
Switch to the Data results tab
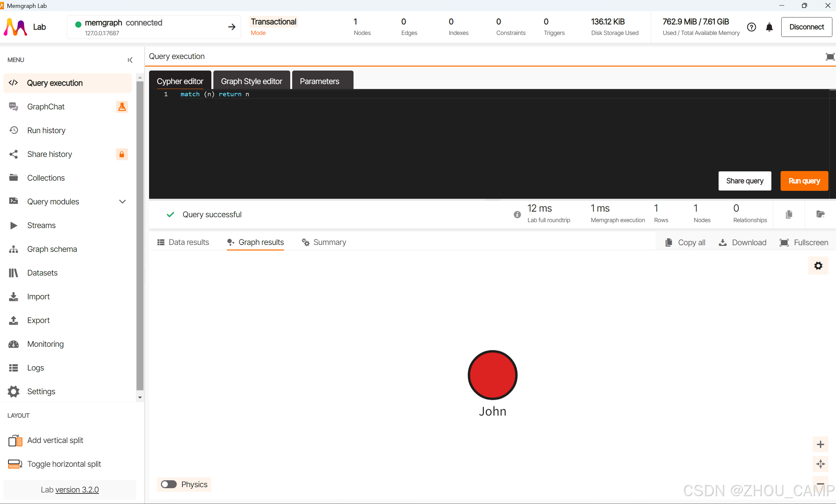coord(183,242)
